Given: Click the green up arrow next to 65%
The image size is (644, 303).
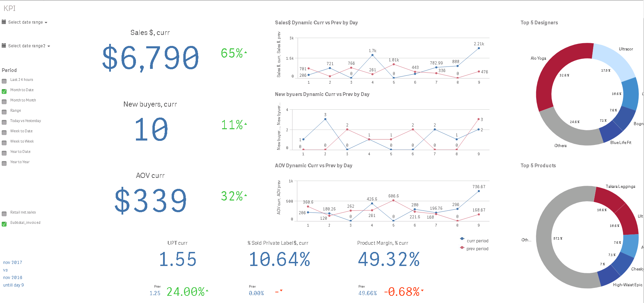Looking at the screenshot, I should (x=246, y=52).
